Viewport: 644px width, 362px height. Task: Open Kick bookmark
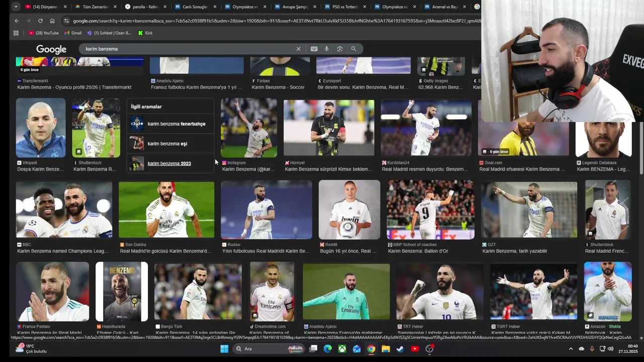pos(145,33)
